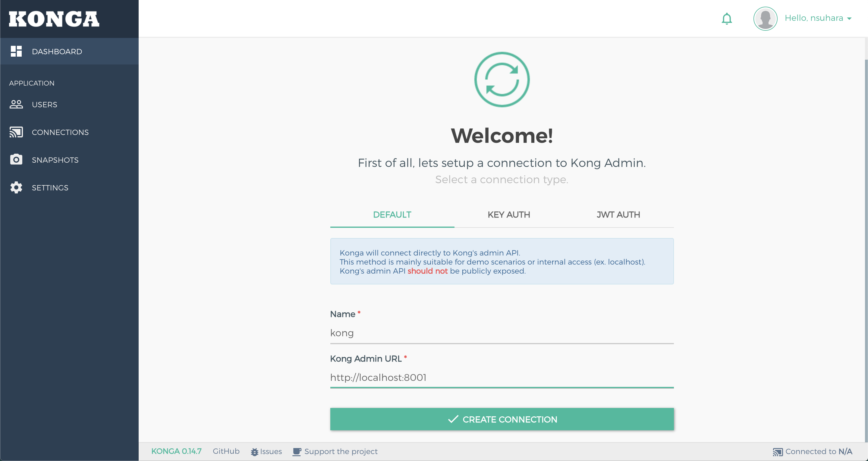The height and width of the screenshot is (461, 868).
Task: Click the footer connection cast icon
Action: pyautogui.click(x=777, y=452)
